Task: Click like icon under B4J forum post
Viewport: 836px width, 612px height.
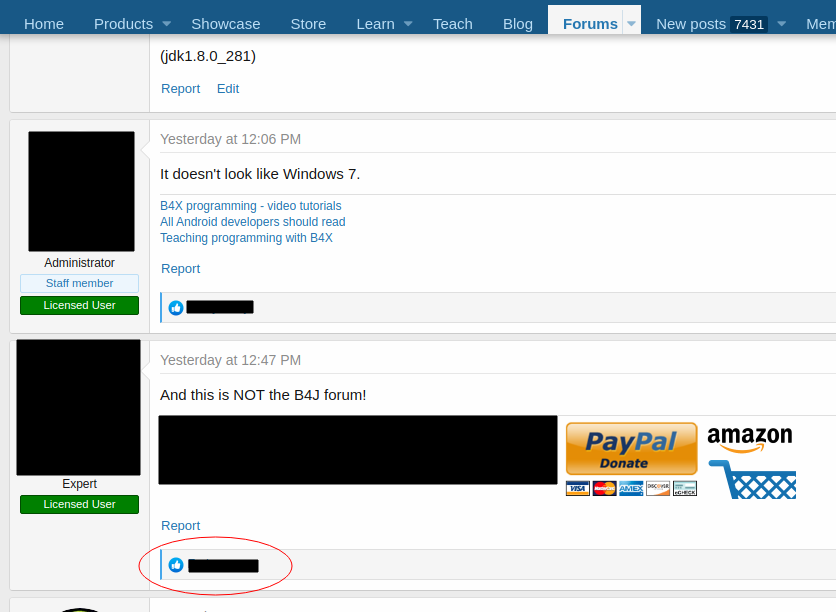Action: [176, 565]
